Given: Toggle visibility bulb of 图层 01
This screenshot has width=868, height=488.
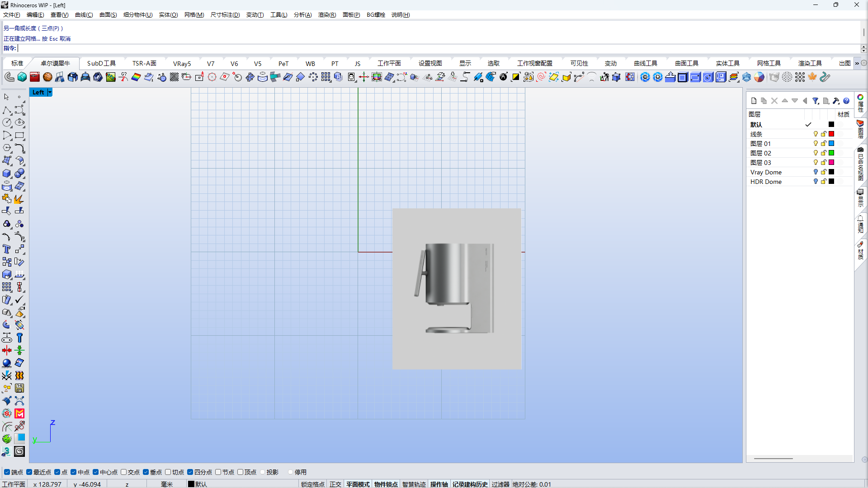Looking at the screenshot, I should pos(816,144).
